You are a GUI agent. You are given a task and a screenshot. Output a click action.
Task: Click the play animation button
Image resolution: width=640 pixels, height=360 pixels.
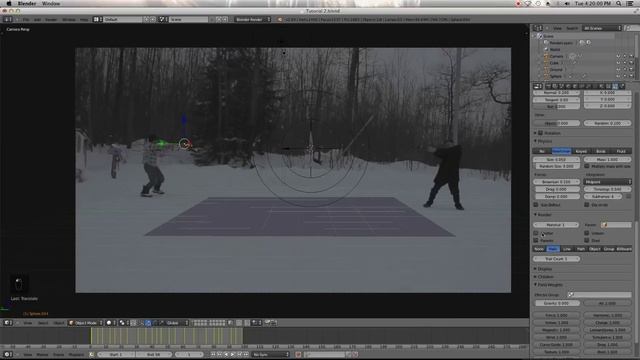tap(233, 354)
